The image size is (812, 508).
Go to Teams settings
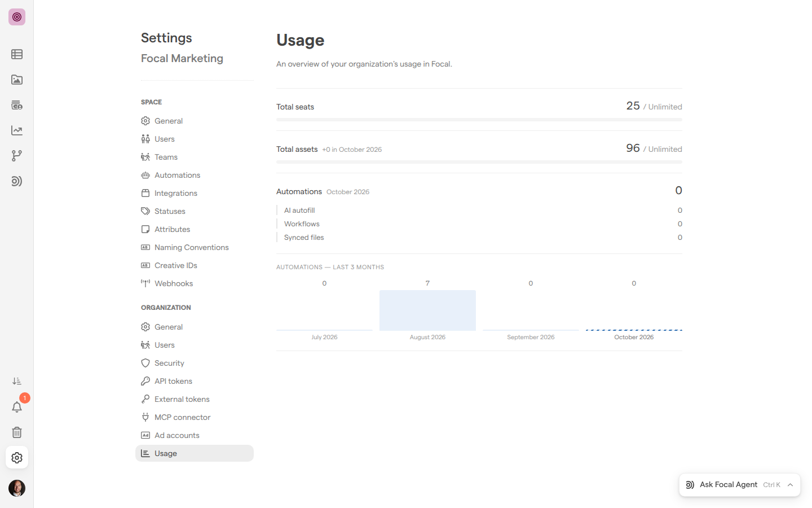pos(195,157)
